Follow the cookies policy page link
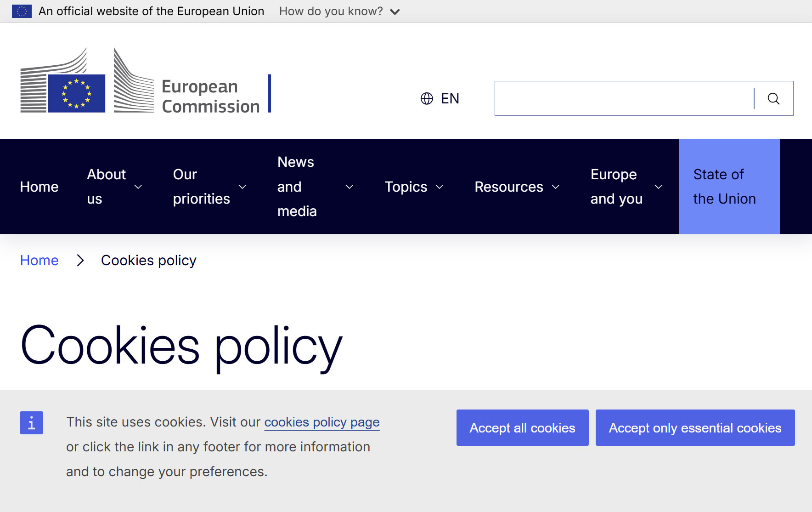Image resolution: width=812 pixels, height=512 pixels. coord(322,422)
